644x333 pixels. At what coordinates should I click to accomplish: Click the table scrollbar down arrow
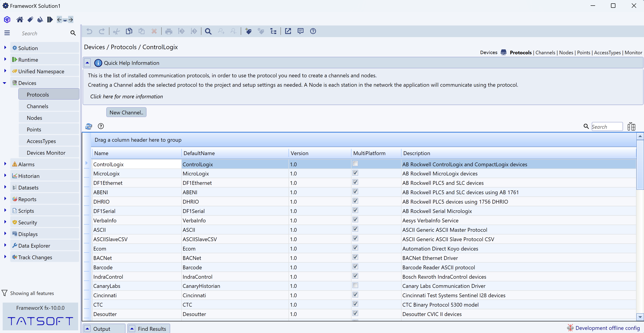[640, 317]
